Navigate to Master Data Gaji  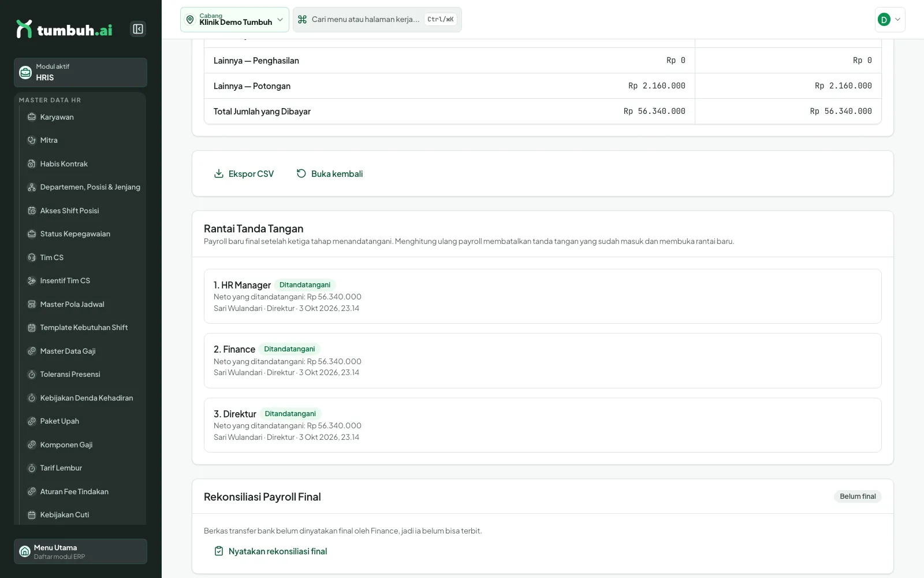click(83, 351)
